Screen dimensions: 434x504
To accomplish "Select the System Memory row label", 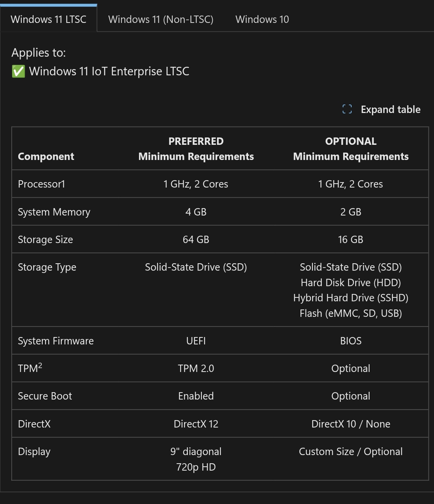I will click(54, 212).
